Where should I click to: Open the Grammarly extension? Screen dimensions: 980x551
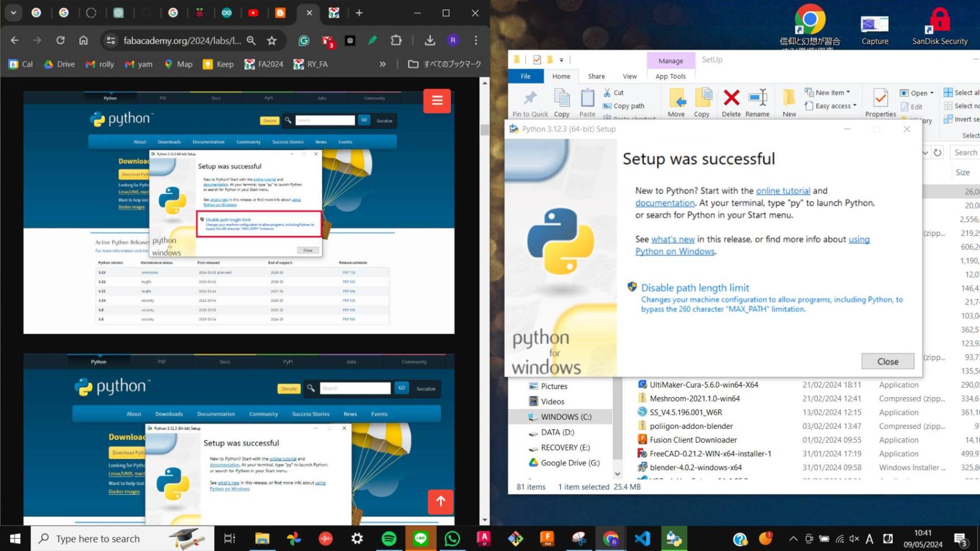[304, 40]
